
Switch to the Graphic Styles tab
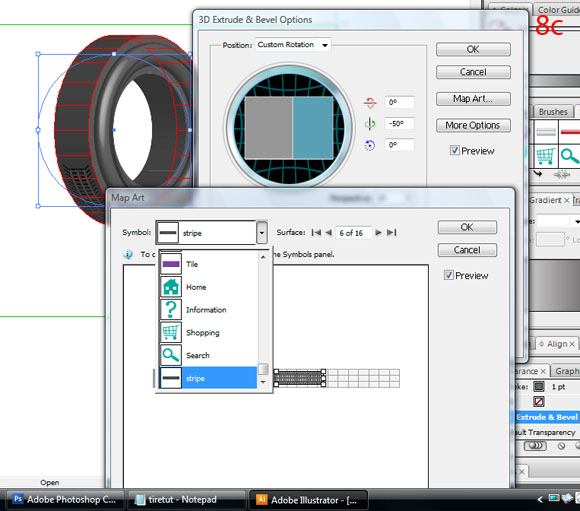coord(567,371)
